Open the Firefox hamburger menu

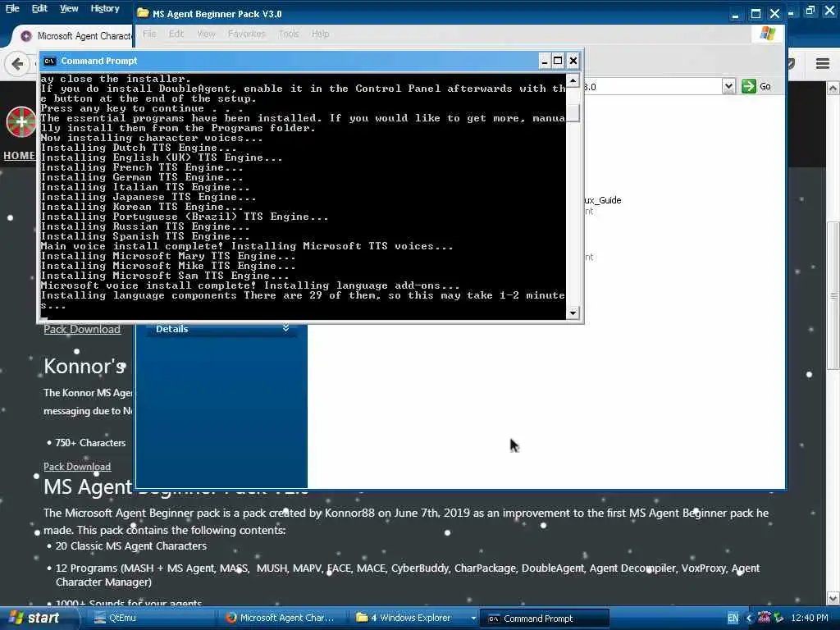822,64
